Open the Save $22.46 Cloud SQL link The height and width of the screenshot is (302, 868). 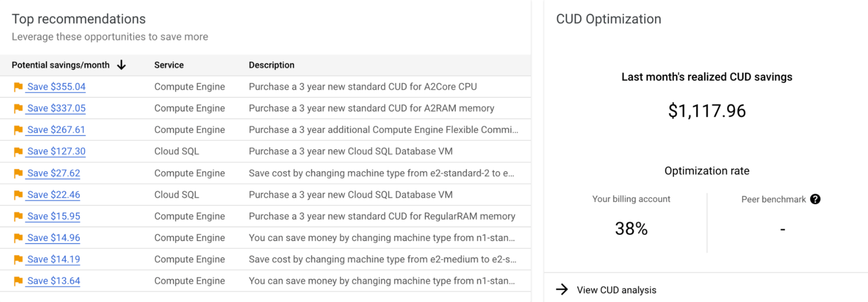tap(54, 195)
